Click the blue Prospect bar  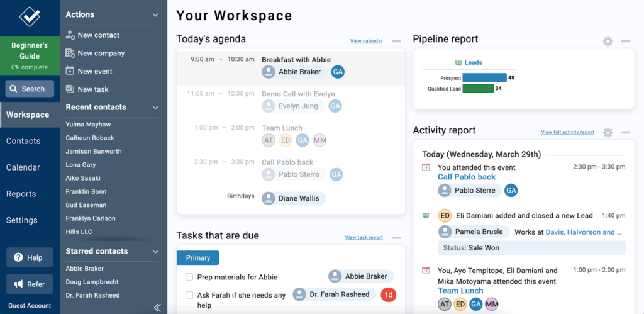[x=485, y=77]
